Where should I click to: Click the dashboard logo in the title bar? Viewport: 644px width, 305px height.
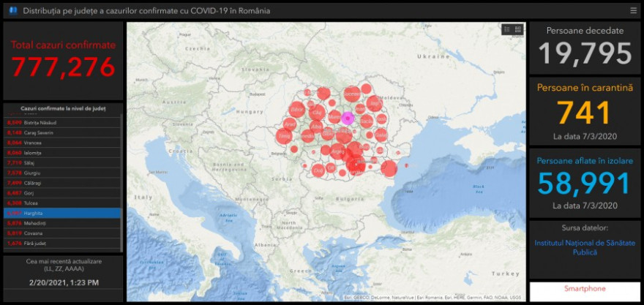tap(12, 11)
